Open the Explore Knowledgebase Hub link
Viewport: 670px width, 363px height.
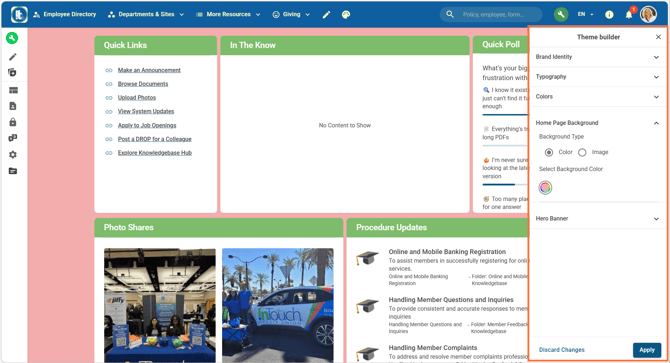click(x=155, y=153)
